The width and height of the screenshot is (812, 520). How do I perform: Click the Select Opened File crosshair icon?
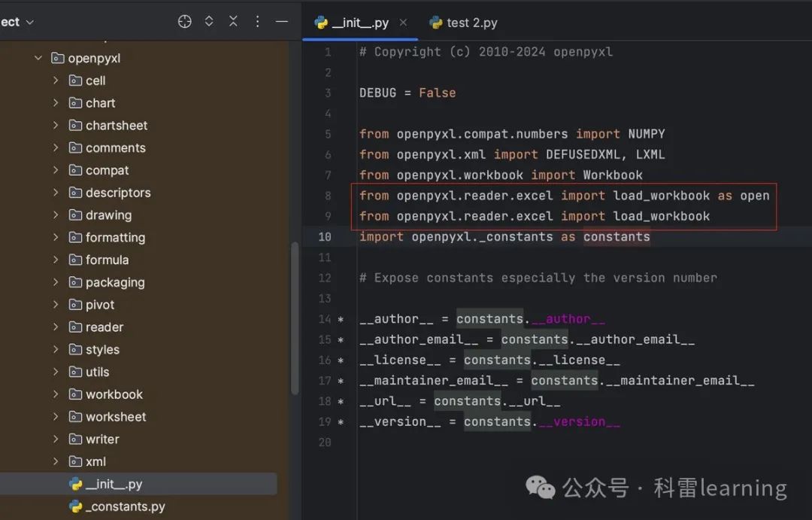(x=184, y=21)
